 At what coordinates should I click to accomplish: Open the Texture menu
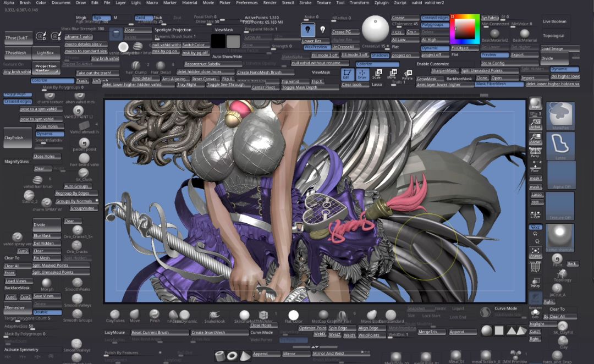tap(324, 3)
